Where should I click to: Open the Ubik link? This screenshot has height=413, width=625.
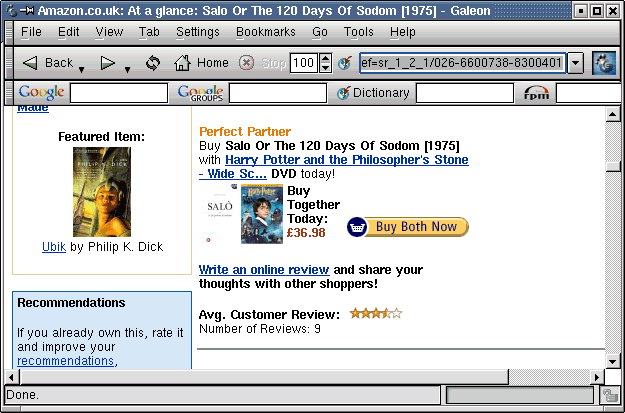pyautogui.click(x=54, y=247)
